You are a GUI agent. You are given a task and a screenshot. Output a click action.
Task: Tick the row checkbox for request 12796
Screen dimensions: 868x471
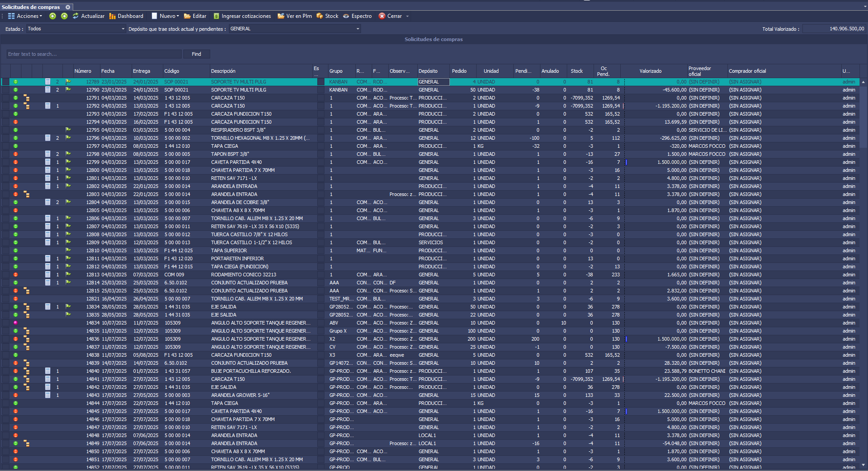coord(5,138)
